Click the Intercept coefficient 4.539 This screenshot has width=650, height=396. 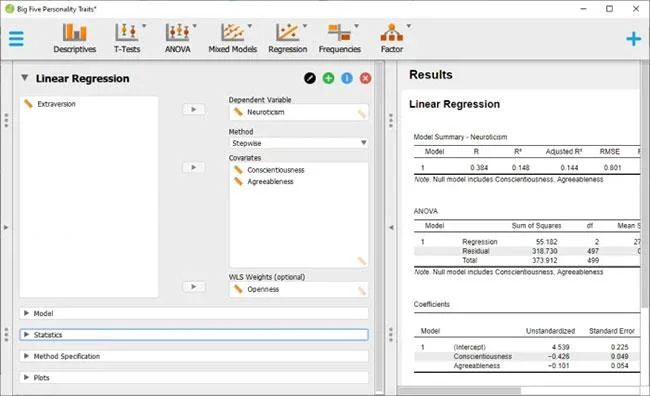click(560, 347)
